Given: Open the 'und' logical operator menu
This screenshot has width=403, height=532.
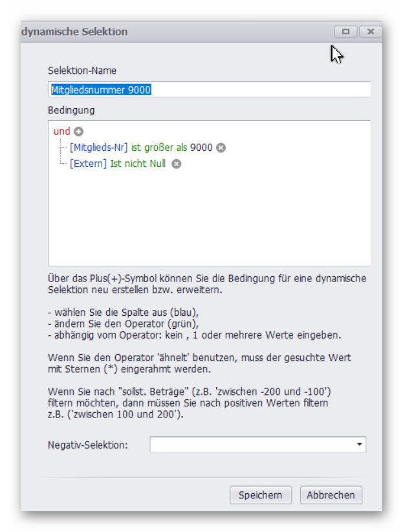Looking at the screenshot, I should click(x=61, y=131).
